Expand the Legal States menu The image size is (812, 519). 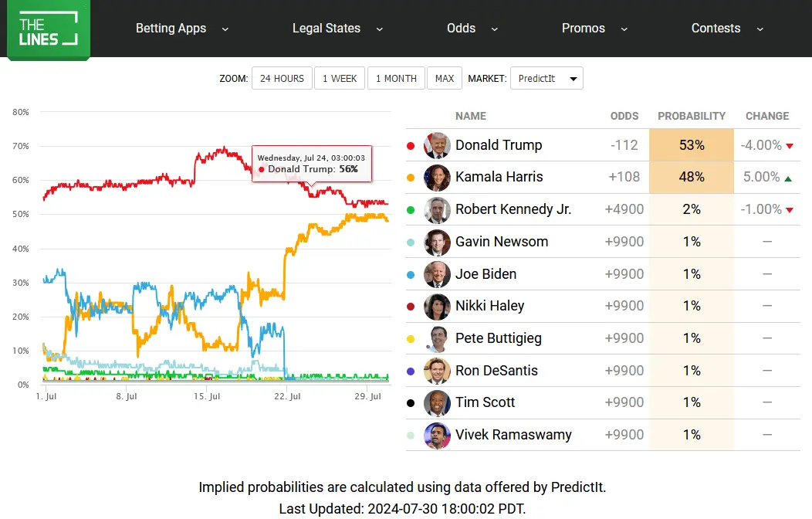337,29
